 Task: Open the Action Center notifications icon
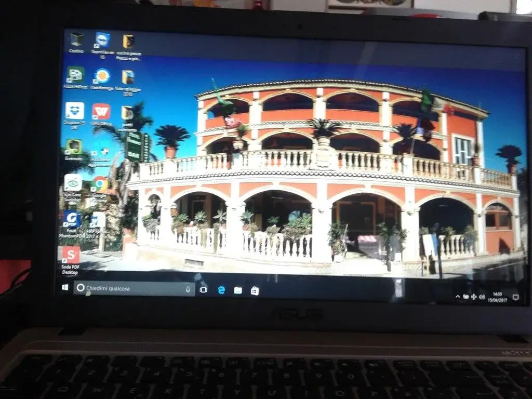tap(515, 297)
